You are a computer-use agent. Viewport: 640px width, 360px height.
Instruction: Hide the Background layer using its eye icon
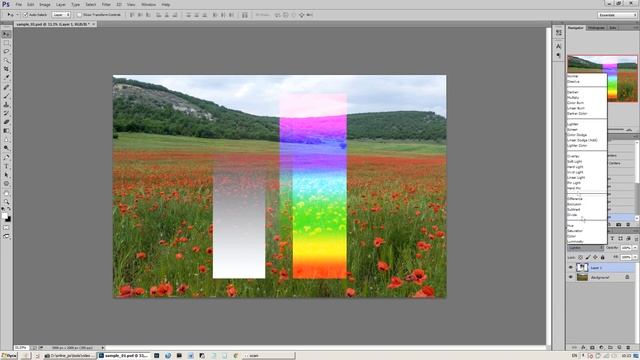[x=571, y=277]
